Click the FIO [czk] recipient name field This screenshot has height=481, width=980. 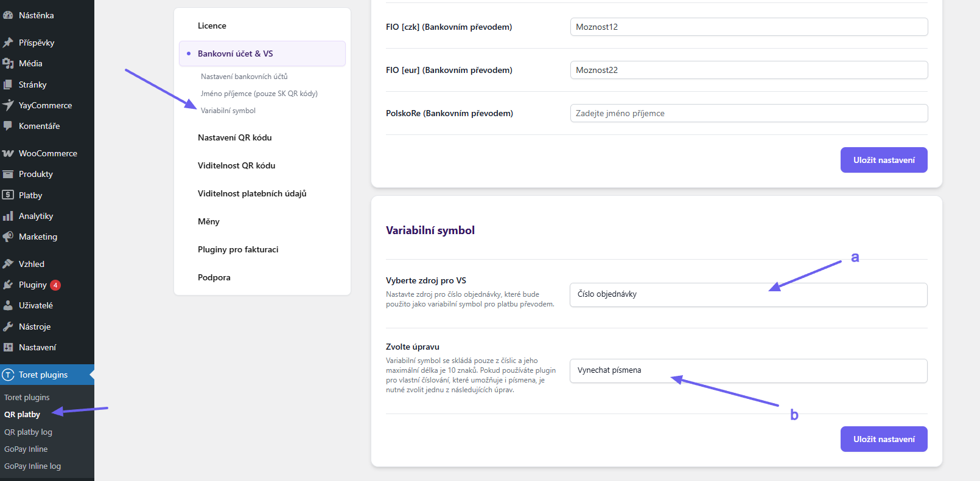click(x=749, y=27)
